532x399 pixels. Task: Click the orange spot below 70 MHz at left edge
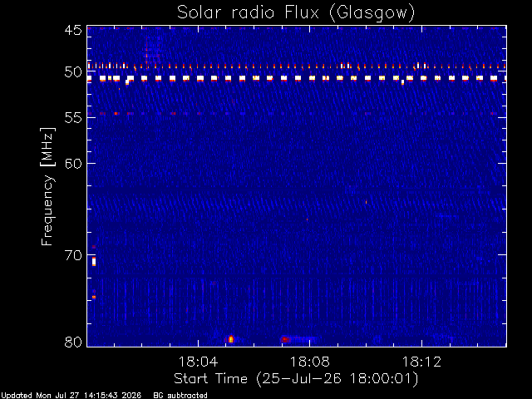(94, 298)
